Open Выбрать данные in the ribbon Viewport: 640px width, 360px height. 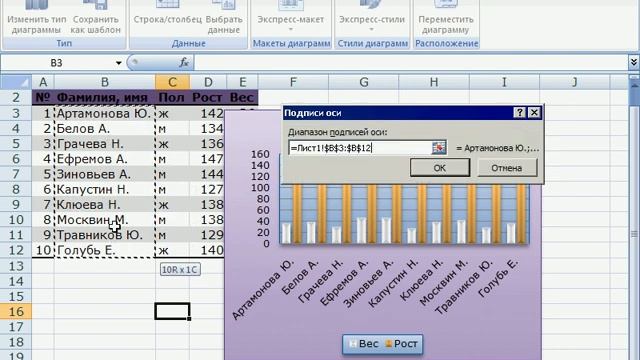point(224,18)
